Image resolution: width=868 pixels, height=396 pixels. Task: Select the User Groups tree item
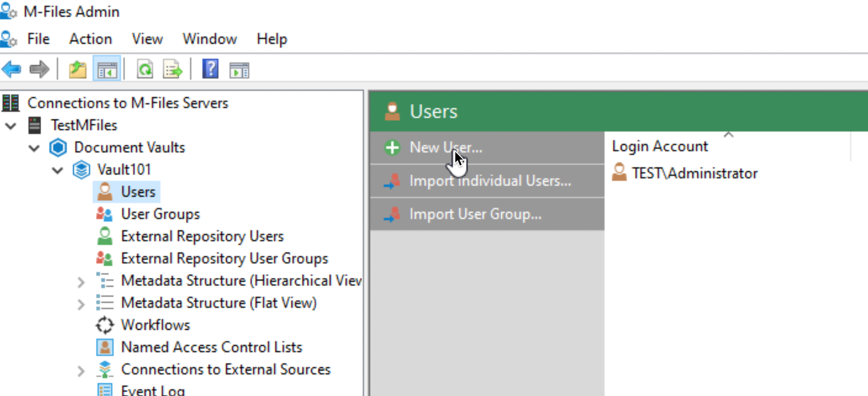[160, 214]
